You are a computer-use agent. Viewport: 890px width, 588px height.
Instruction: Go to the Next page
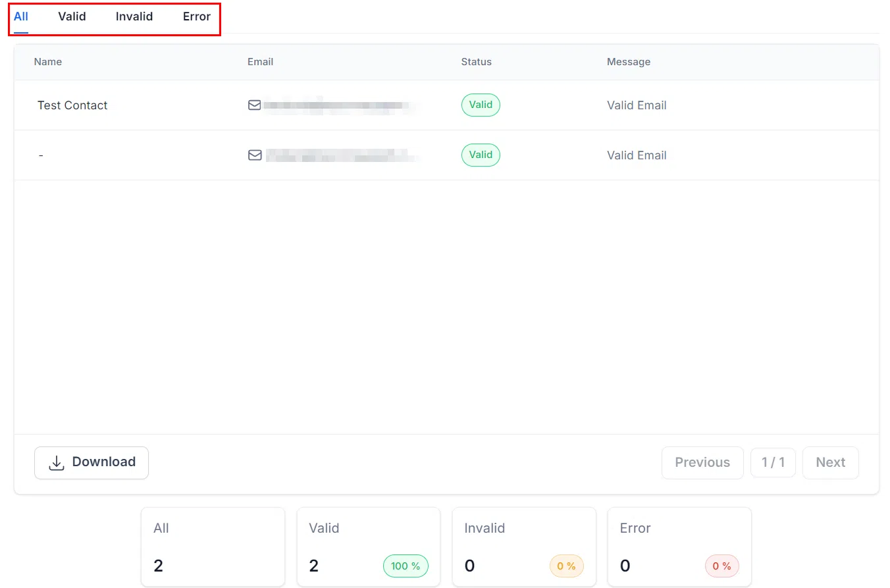[831, 463]
